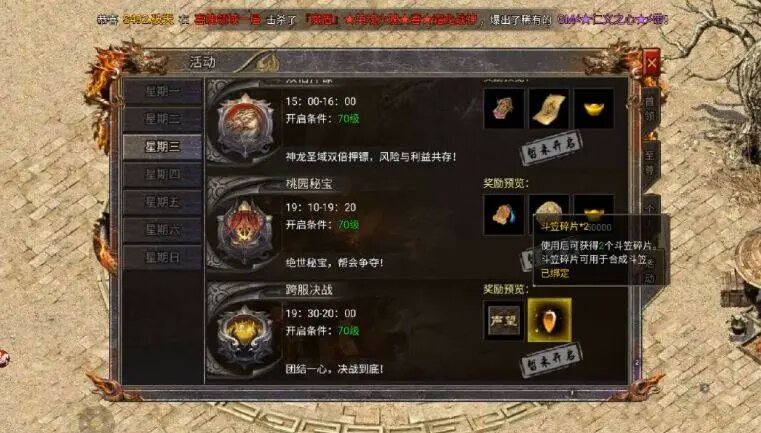The height and width of the screenshot is (433, 761).
Task: Click the first reward item of 桃园秘宝
Action: pyautogui.click(x=504, y=215)
